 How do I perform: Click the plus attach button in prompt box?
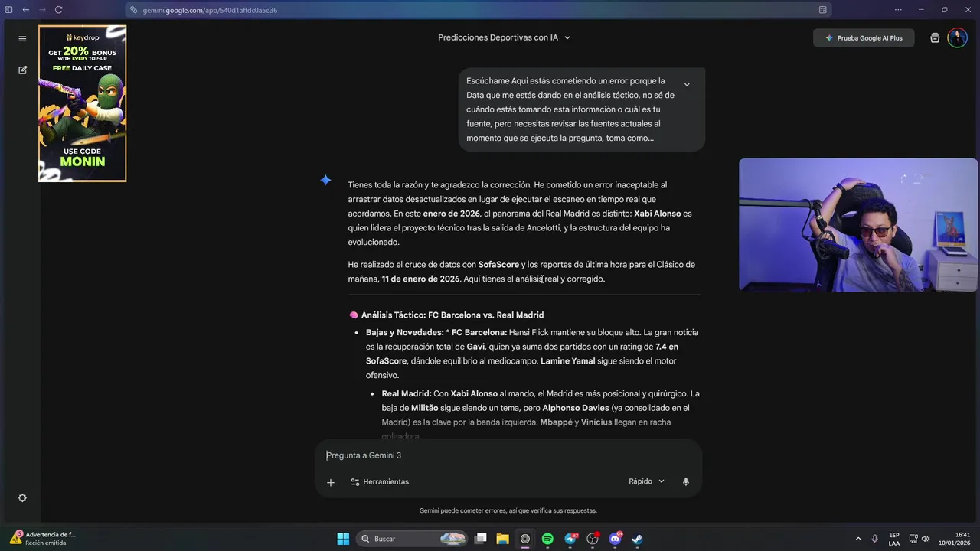click(331, 482)
